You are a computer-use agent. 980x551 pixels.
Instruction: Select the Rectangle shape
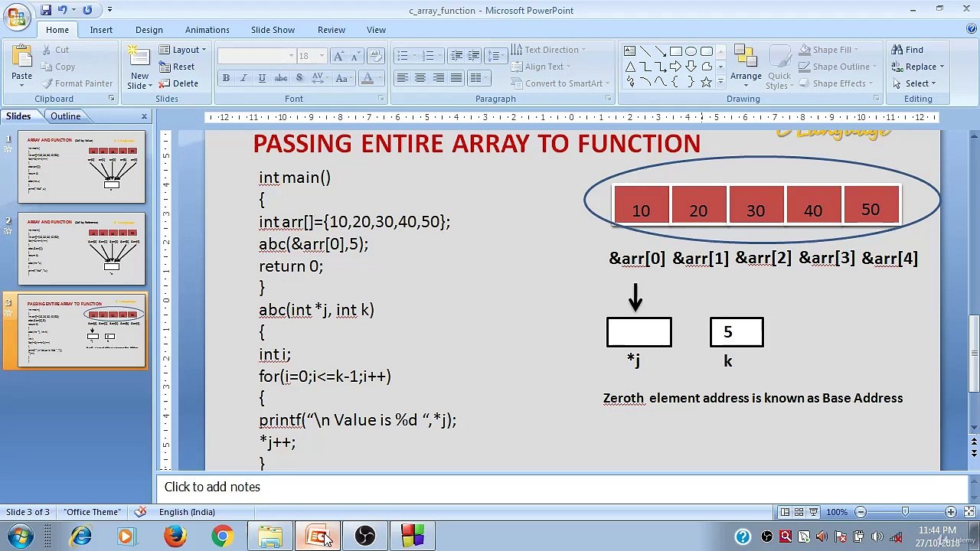675,51
